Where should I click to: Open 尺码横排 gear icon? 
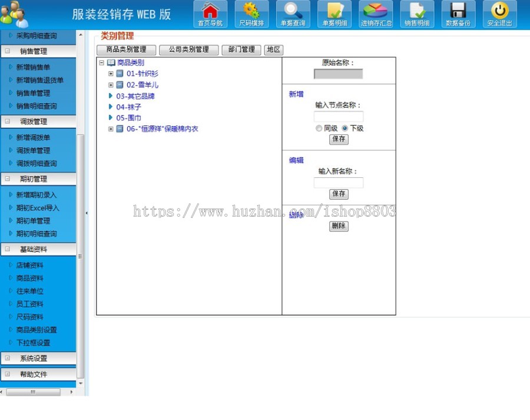point(251,14)
